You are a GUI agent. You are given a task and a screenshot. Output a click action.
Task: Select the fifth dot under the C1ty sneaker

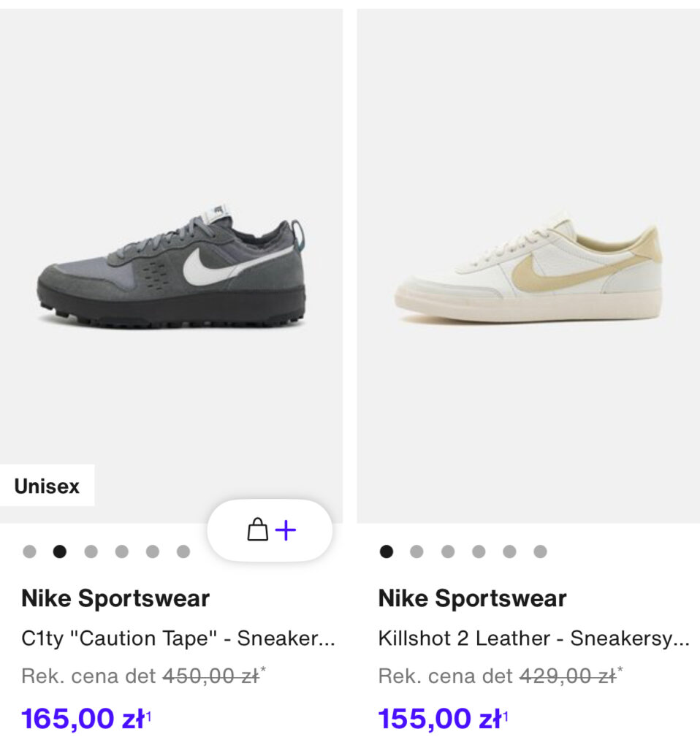point(153,552)
